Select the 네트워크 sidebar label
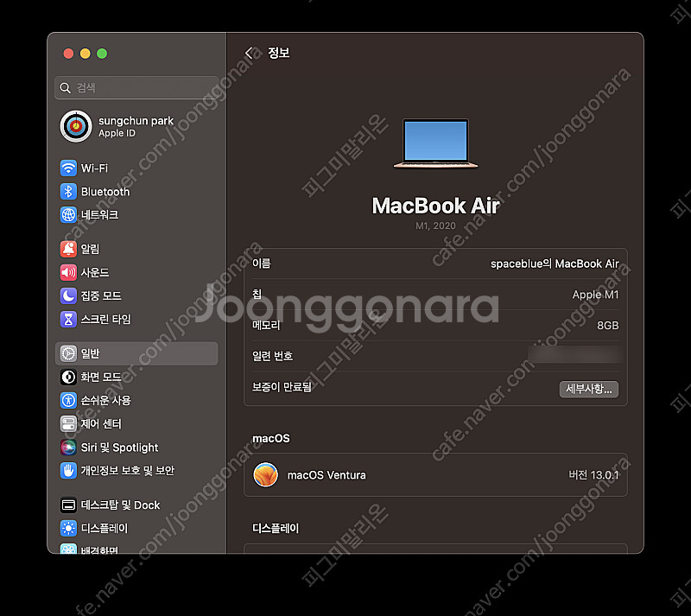Viewport: 691px width, 616px height. 99,215
